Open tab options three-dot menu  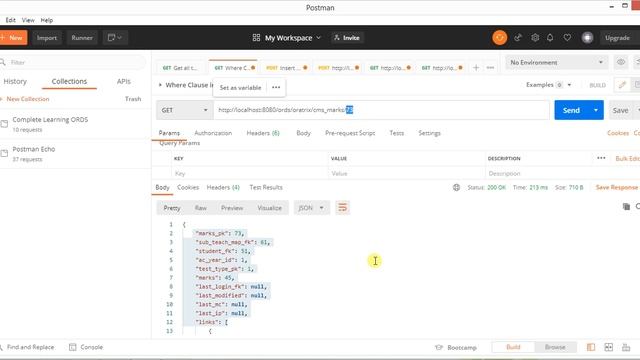490,68
